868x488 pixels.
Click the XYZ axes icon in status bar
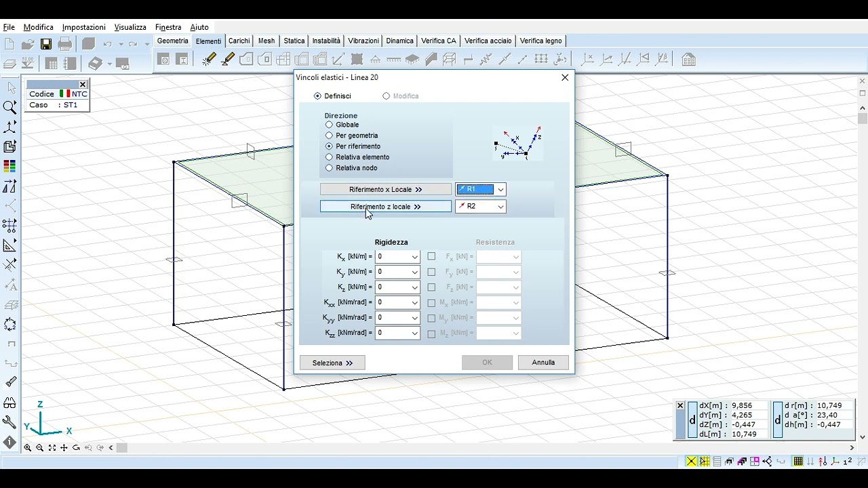coord(834,462)
